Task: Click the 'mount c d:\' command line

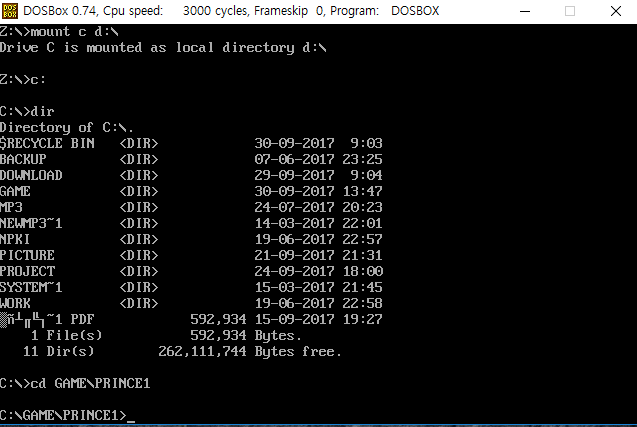Action: point(59,32)
